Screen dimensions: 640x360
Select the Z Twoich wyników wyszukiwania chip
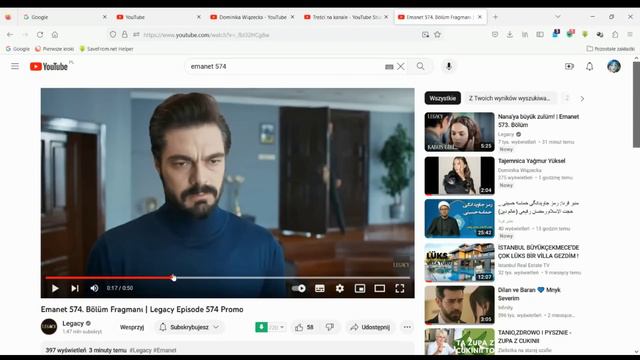[509, 98]
